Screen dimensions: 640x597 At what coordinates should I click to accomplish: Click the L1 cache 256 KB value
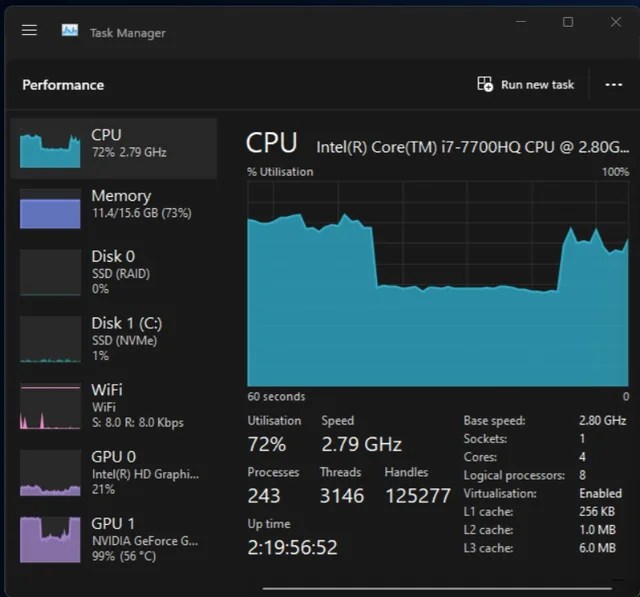coord(597,511)
